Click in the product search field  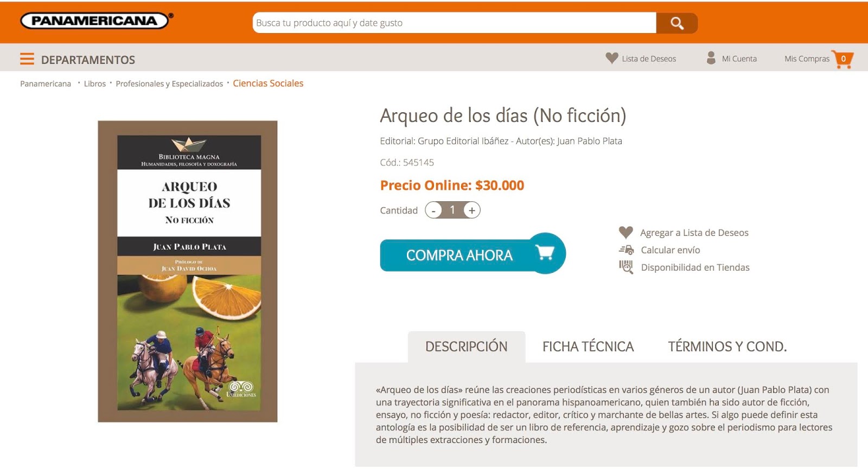(x=455, y=23)
